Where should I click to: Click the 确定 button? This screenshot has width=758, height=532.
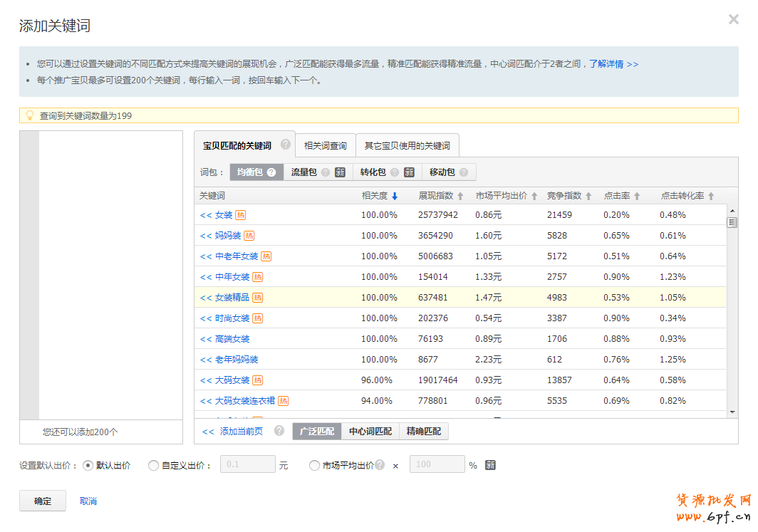point(43,501)
